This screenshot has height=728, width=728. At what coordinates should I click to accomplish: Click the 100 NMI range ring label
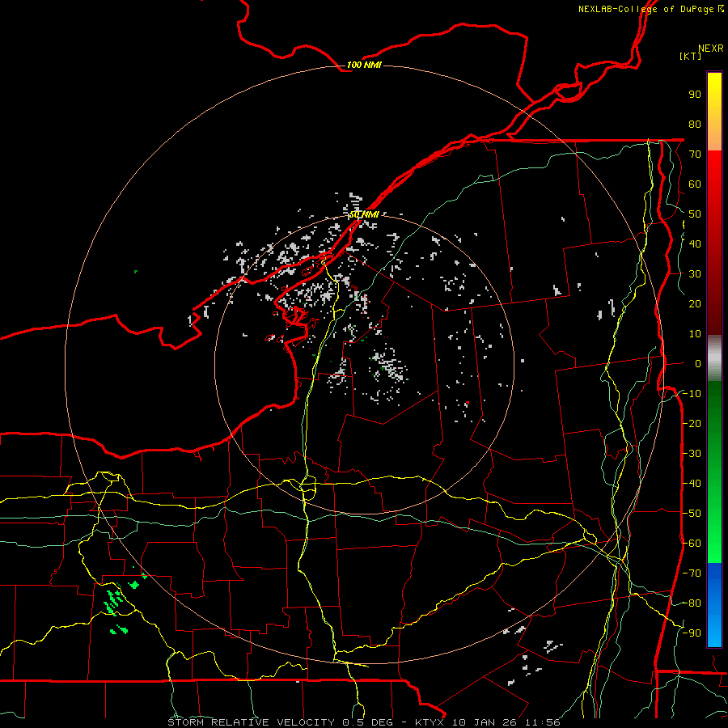point(363,65)
